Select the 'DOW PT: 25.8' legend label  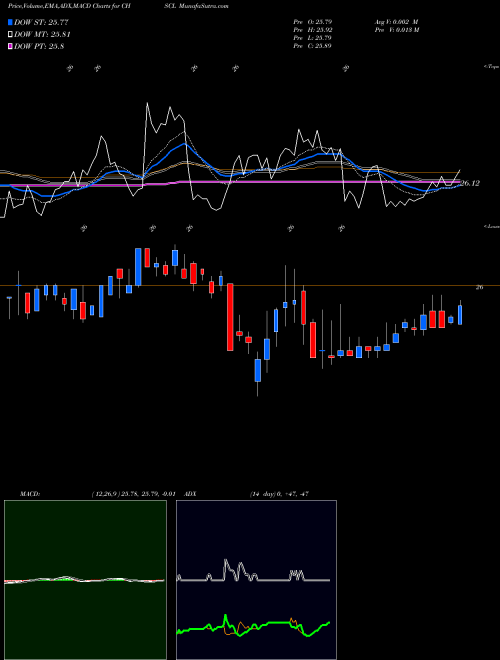point(39,46)
